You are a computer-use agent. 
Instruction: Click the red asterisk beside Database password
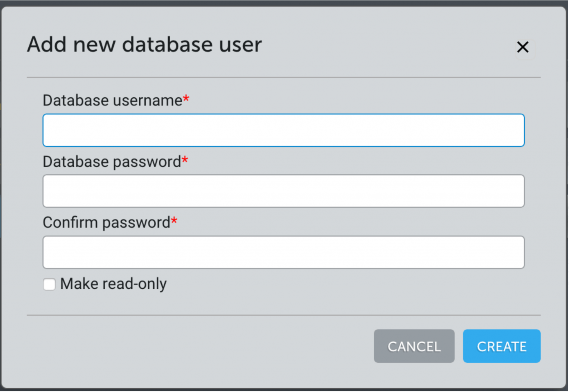(185, 160)
